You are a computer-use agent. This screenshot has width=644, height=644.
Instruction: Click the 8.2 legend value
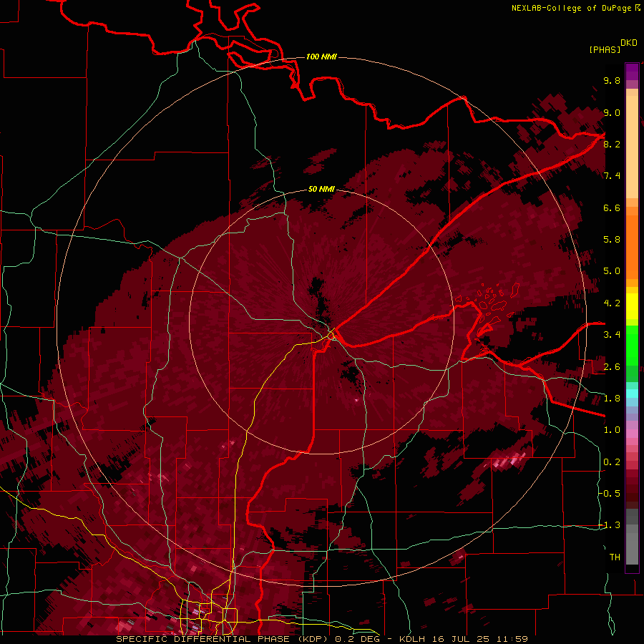point(612,144)
